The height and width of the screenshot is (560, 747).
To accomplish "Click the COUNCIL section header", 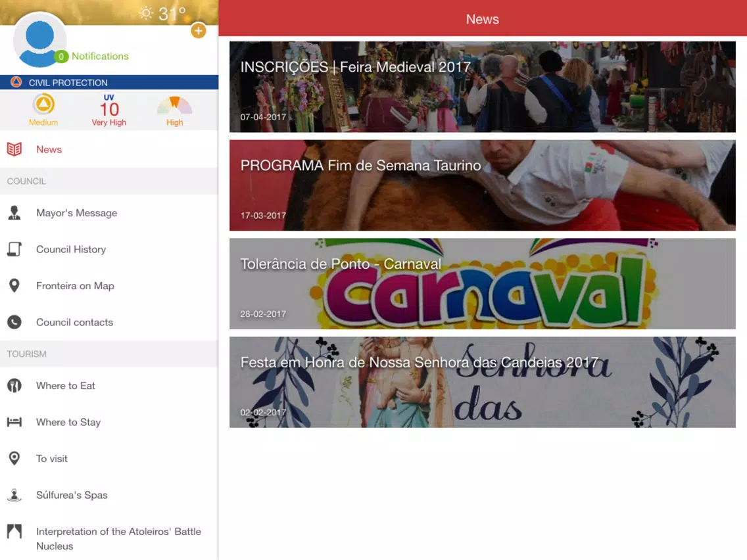I will click(x=109, y=181).
